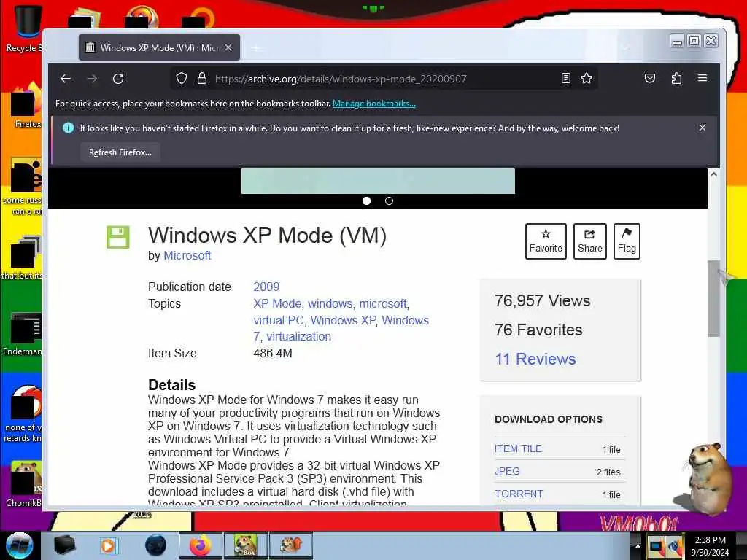Click the taskbar clock showing 2:38 PM
The image size is (747, 560).
pyautogui.click(x=710, y=546)
